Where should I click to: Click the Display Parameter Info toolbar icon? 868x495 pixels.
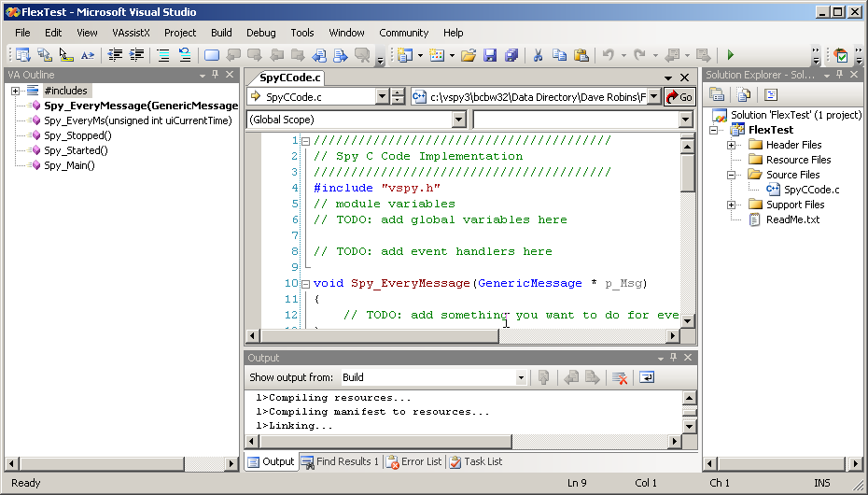point(45,55)
